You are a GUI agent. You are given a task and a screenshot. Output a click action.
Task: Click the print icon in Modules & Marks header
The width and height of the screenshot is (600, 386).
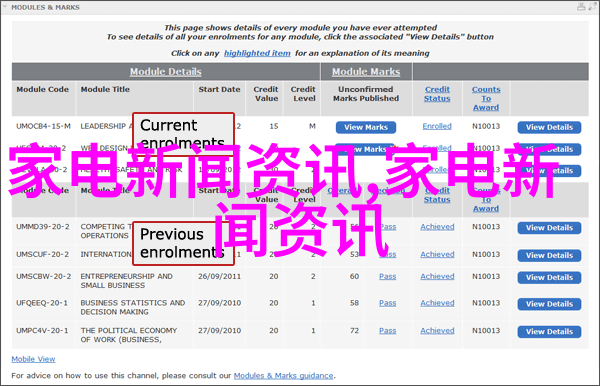(x=581, y=7)
